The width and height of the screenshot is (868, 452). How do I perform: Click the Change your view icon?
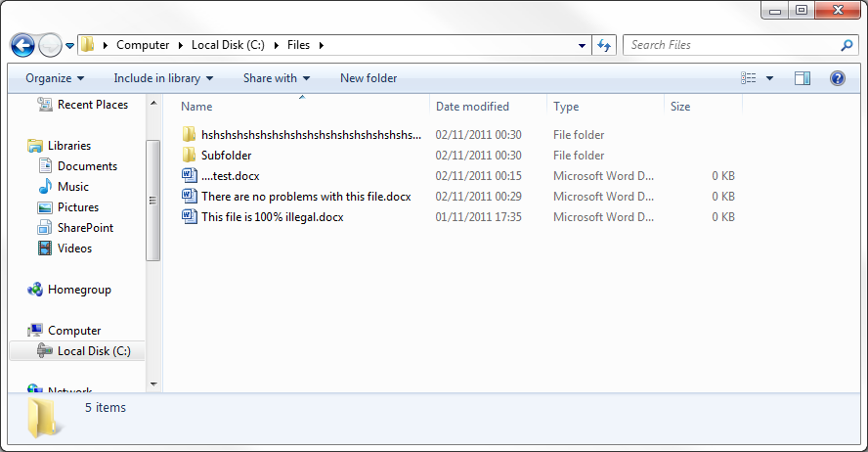pyautogui.click(x=749, y=78)
